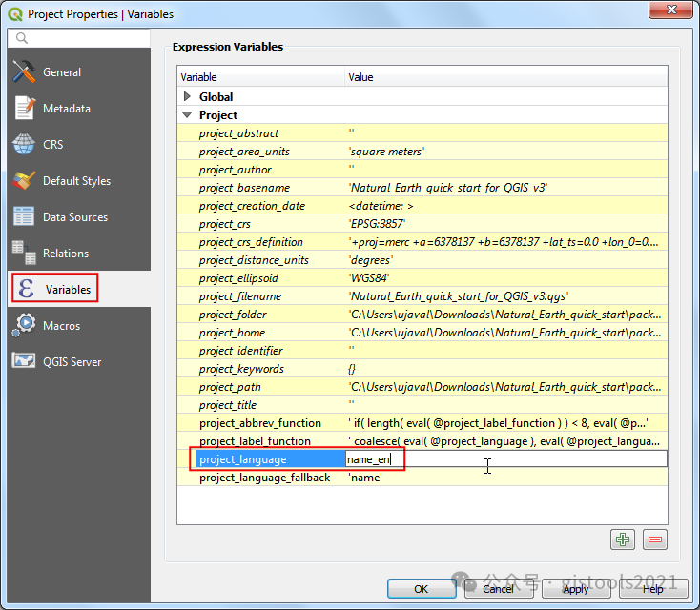Image resolution: width=700 pixels, height=610 pixels.
Task: Focus the settings search field
Action: pyautogui.click(x=79, y=38)
